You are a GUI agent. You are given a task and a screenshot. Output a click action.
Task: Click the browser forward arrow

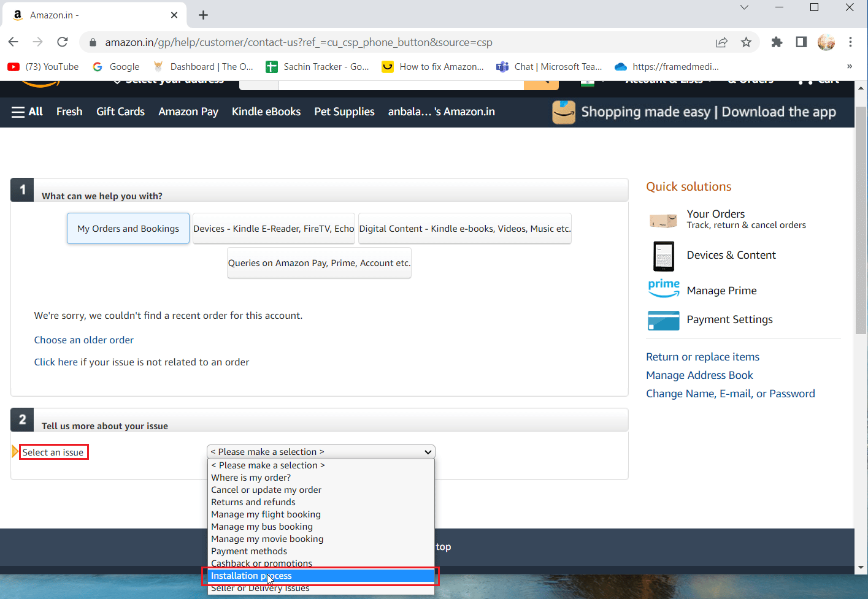[38, 42]
